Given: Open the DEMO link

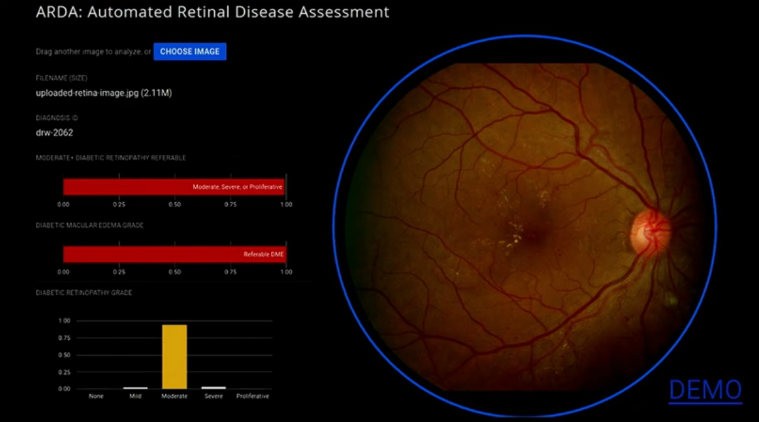Looking at the screenshot, I should coord(705,389).
